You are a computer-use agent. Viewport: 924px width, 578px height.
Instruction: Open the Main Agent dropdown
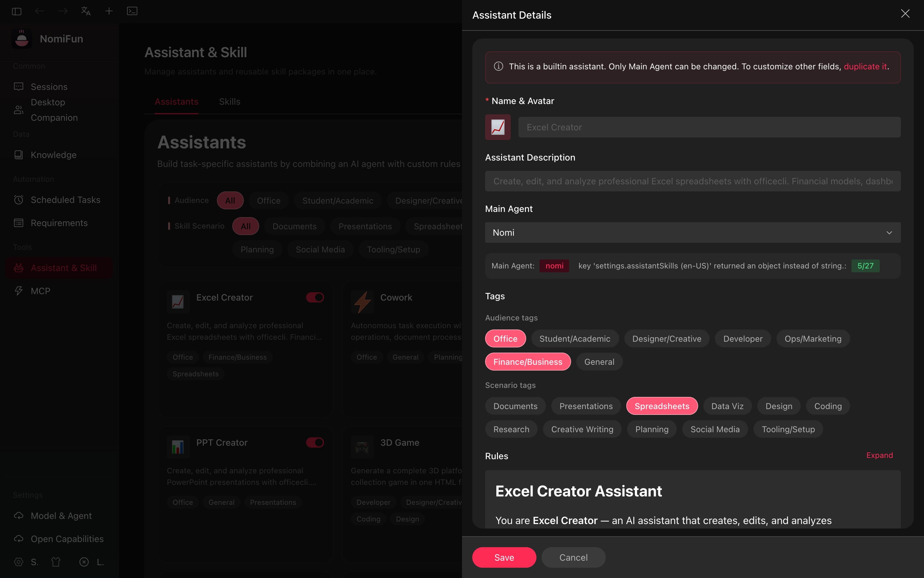[693, 232]
